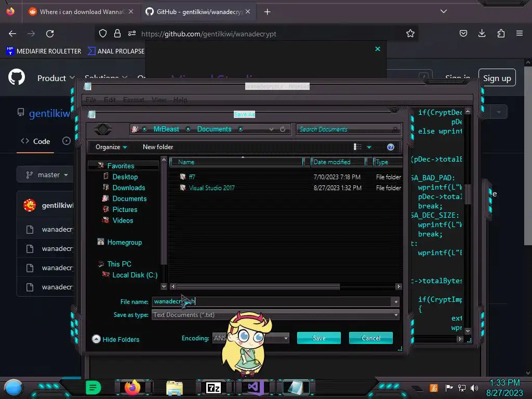Open the Search Documents field

click(348, 129)
